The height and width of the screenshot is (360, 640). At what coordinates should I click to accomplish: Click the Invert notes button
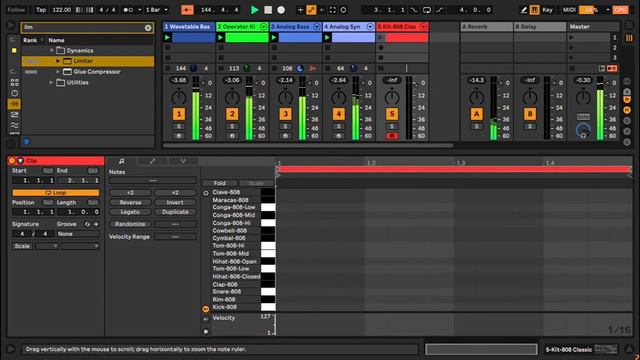(175, 202)
